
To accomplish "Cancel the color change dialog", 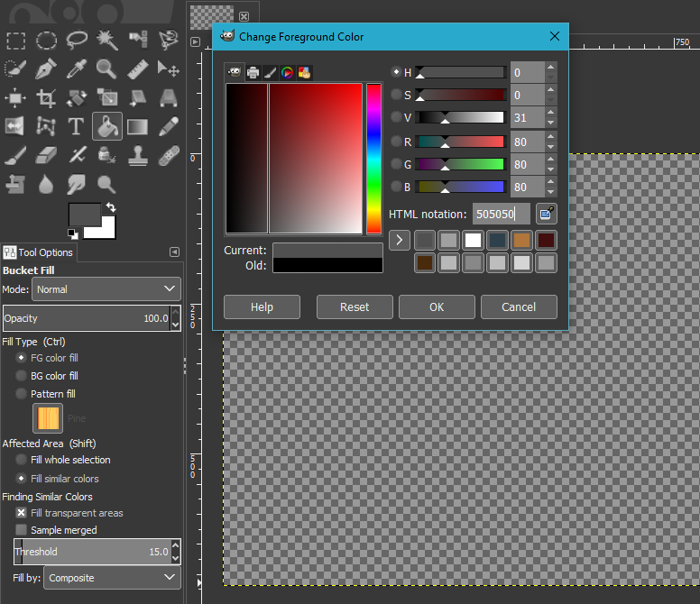I will pyautogui.click(x=519, y=307).
